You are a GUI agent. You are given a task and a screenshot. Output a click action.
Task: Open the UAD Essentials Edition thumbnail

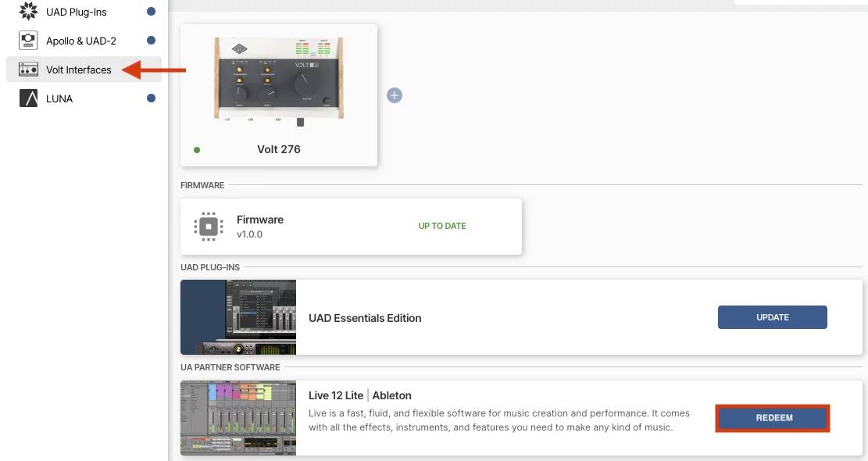click(238, 317)
